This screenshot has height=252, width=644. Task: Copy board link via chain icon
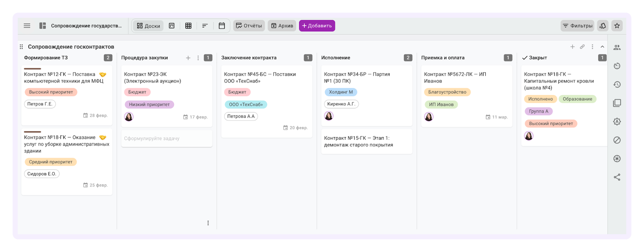click(x=582, y=47)
